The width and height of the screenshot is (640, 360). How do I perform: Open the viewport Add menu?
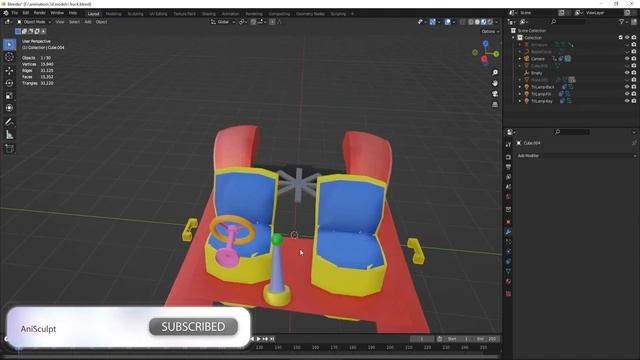88,22
